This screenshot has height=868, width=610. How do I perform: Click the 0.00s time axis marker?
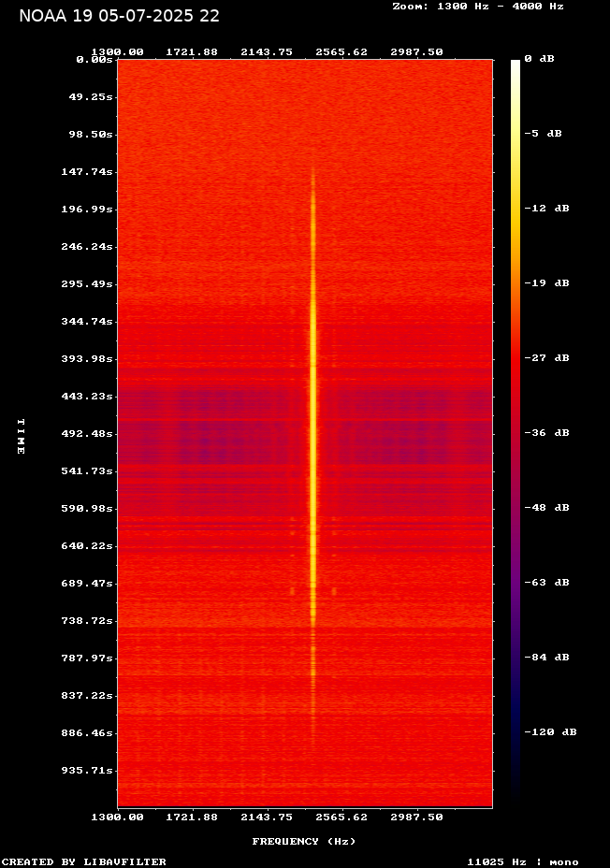point(94,59)
